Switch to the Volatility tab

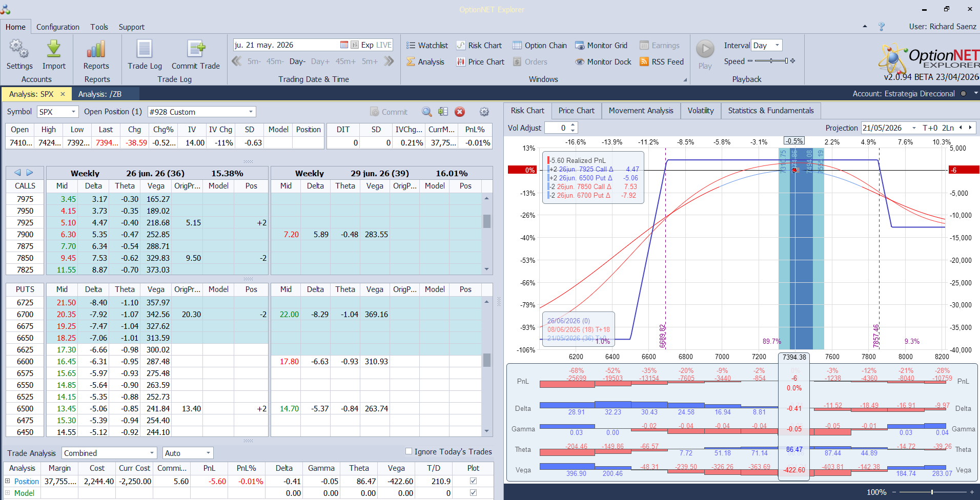tap(701, 111)
